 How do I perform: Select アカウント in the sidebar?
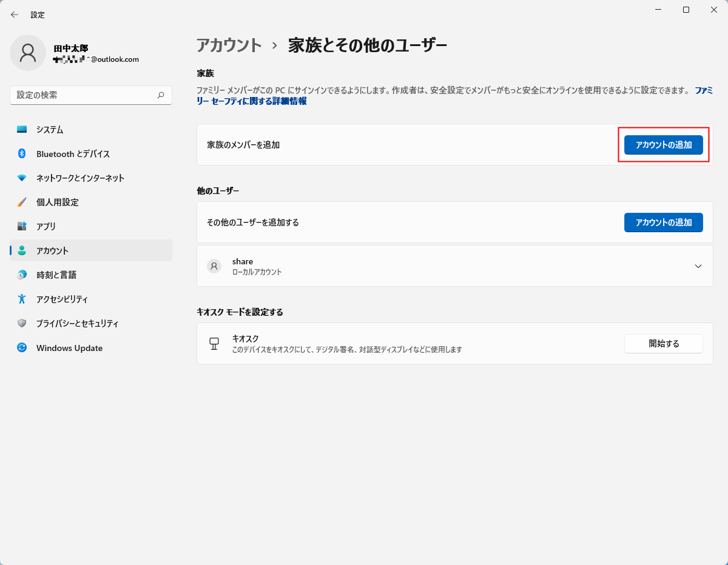coord(91,250)
